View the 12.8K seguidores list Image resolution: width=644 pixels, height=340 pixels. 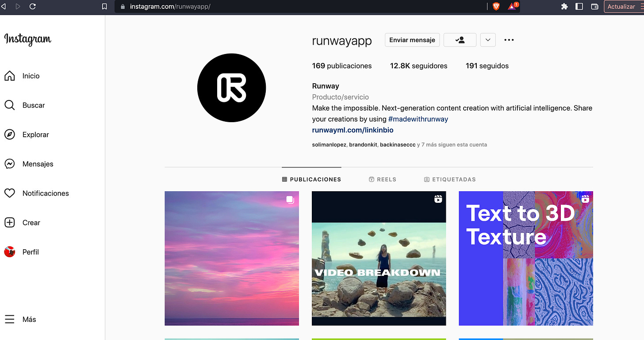pyautogui.click(x=418, y=66)
